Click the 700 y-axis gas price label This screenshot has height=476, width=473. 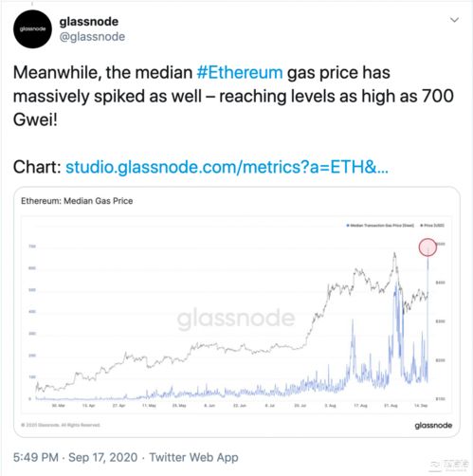[32, 247]
